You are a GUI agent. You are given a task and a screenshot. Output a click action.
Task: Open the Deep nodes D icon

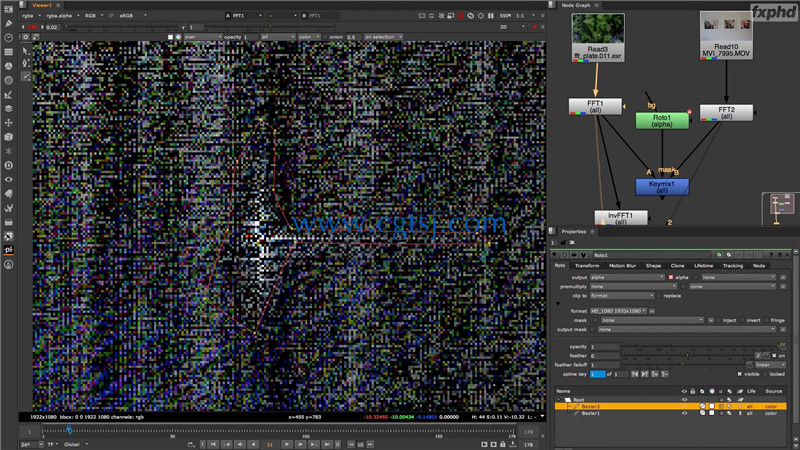8,165
